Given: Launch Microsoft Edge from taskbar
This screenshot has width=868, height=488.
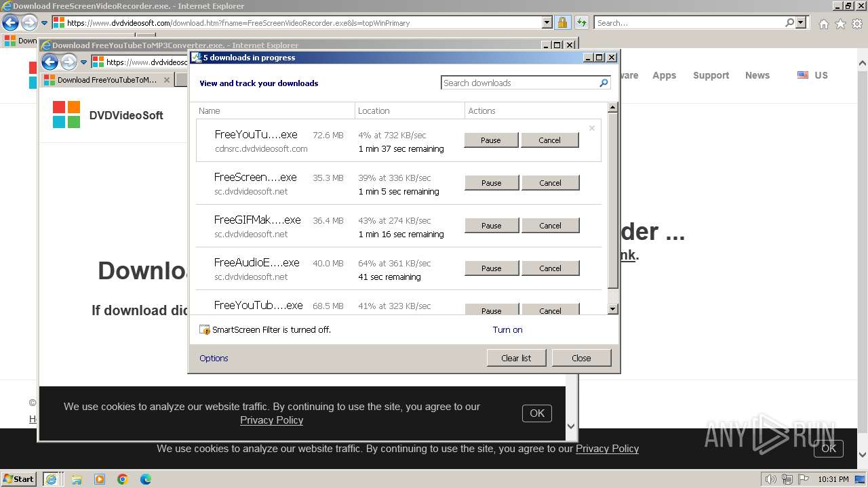Looking at the screenshot, I should tap(146, 479).
